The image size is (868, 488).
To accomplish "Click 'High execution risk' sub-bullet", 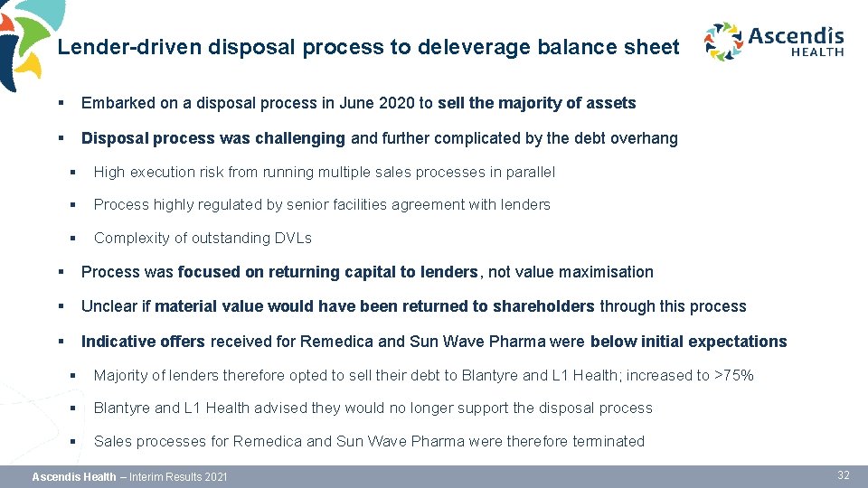I will 325,172.
